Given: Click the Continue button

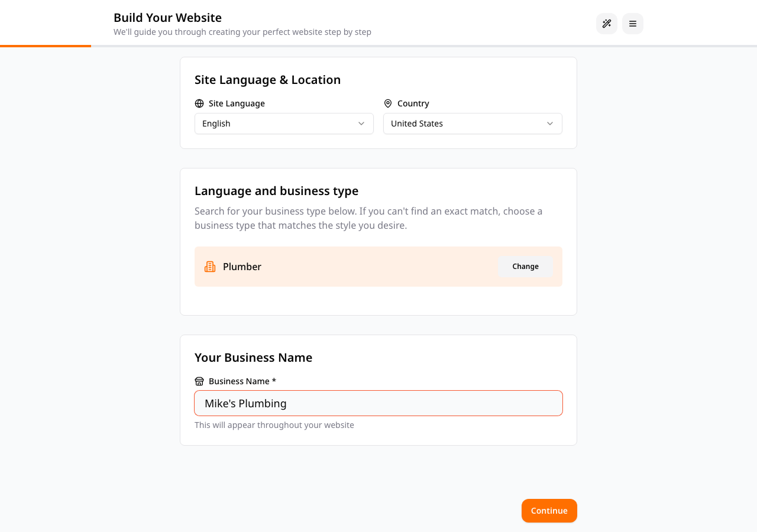Looking at the screenshot, I should point(549,511).
